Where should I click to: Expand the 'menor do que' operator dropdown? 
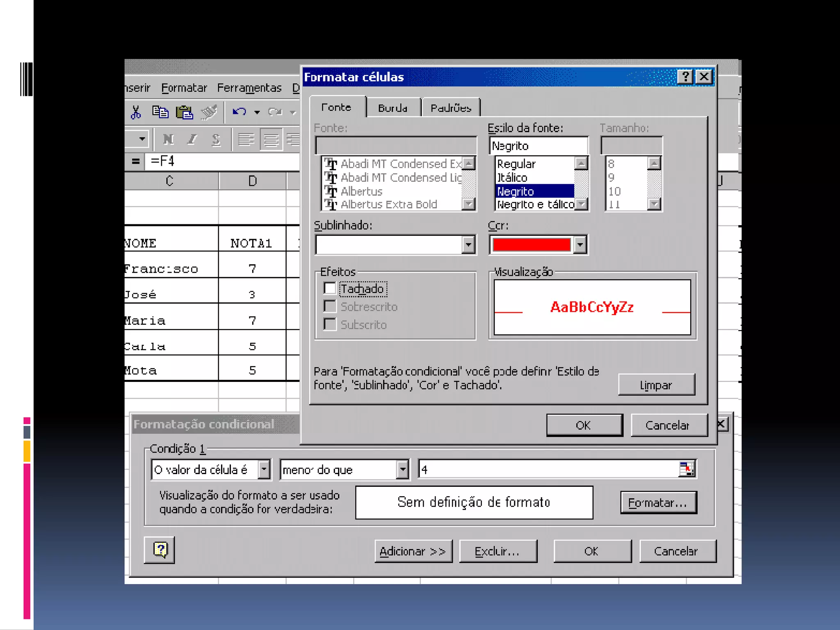[x=402, y=469]
